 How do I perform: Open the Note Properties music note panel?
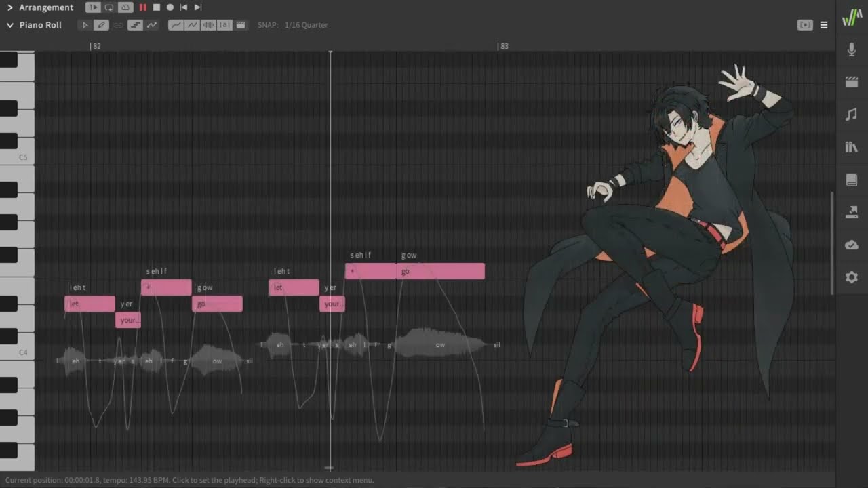coord(852,115)
